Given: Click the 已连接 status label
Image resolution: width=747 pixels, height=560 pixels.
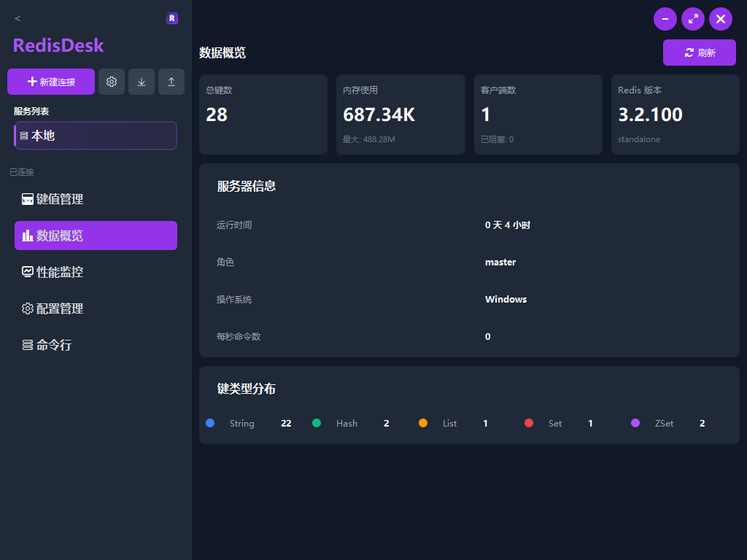Looking at the screenshot, I should point(22,172).
